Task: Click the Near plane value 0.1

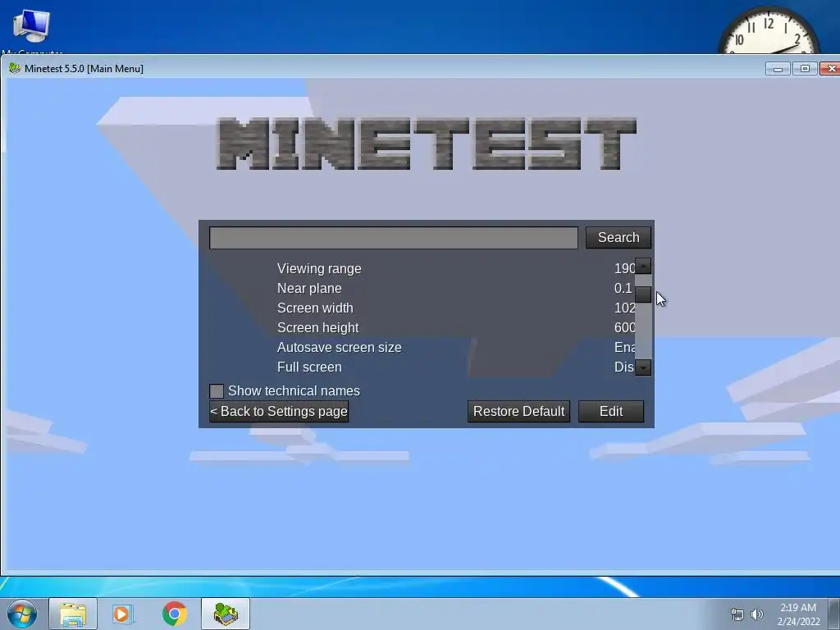Action: click(623, 288)
